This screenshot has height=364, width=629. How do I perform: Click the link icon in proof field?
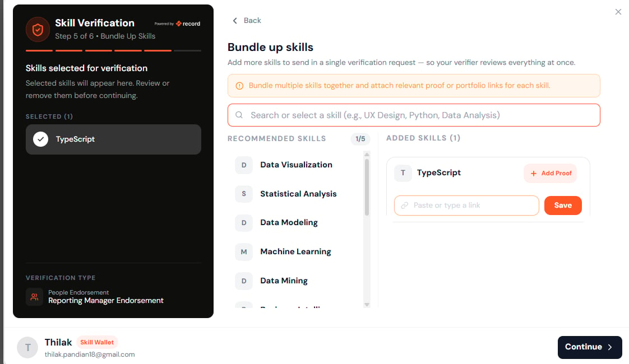coord(405,206)
